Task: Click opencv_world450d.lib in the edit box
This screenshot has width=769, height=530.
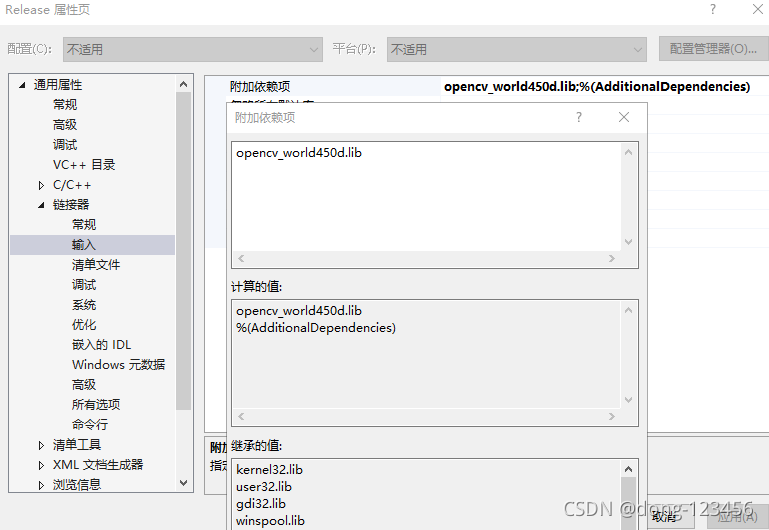Action: pyautogui.click(x=299, y=153)
